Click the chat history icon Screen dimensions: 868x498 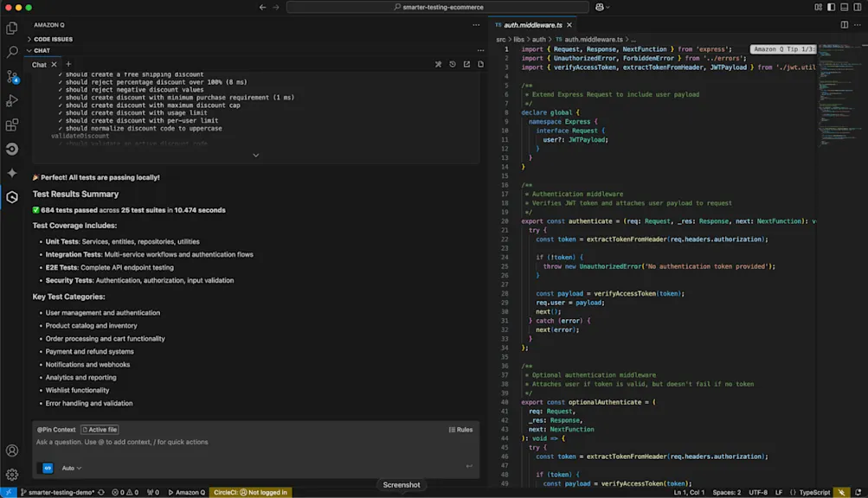pyautogui.click(x=452, y=64)
